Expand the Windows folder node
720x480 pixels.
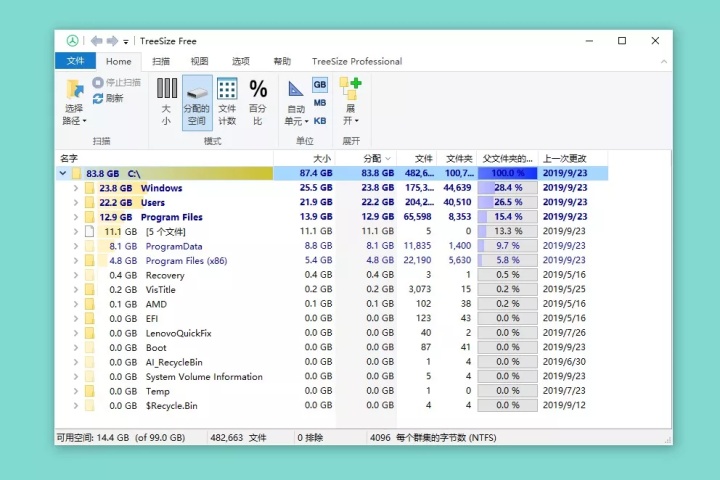pos(76,188)
